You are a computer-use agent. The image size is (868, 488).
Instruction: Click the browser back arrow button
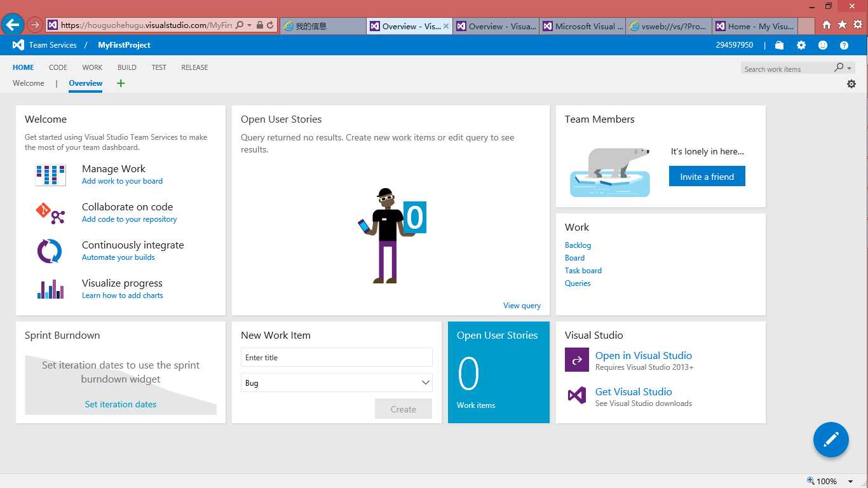pos(13,25)
